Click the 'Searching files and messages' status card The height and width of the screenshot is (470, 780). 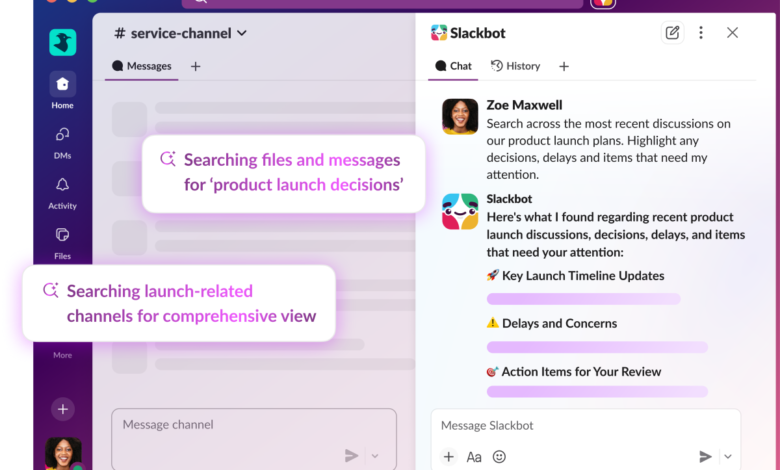[284, 174]
